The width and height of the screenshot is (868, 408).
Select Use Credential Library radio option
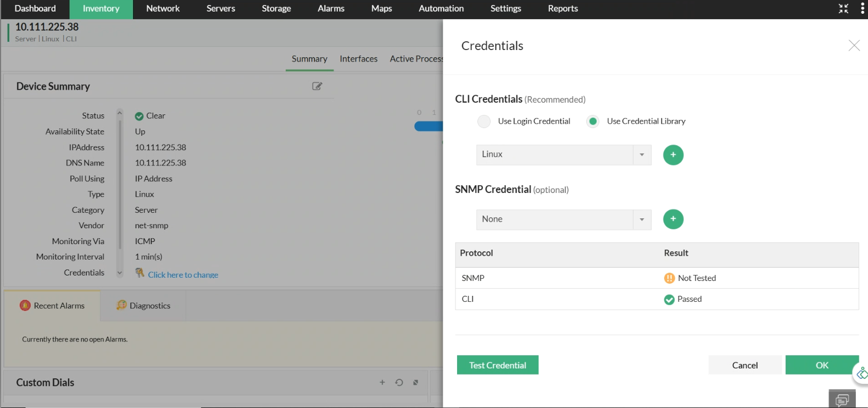tap(593, 122)
